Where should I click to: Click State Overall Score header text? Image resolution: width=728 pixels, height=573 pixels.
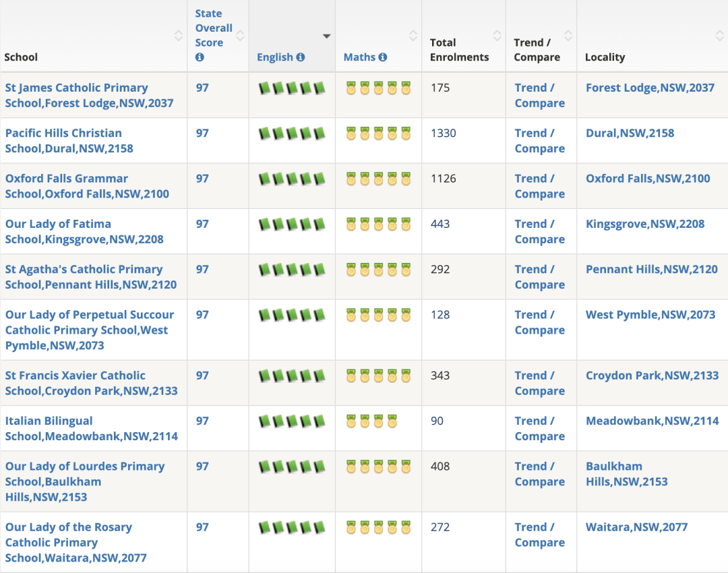click(214, 28)
